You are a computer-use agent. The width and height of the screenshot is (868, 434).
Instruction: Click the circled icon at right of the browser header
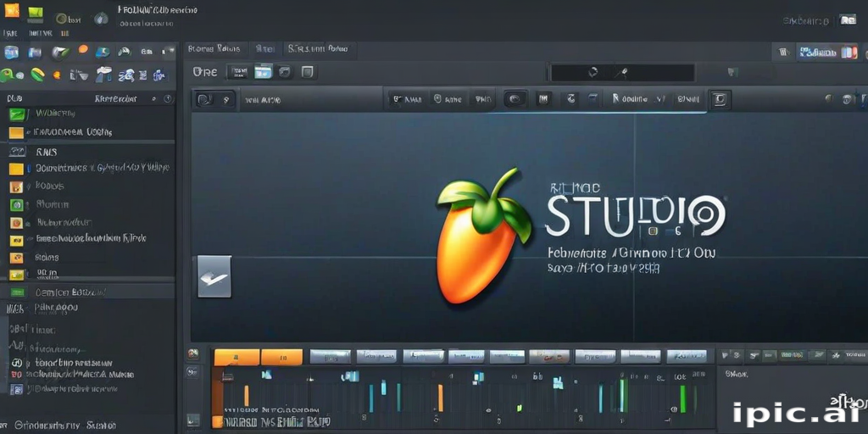tap(168, 98)
